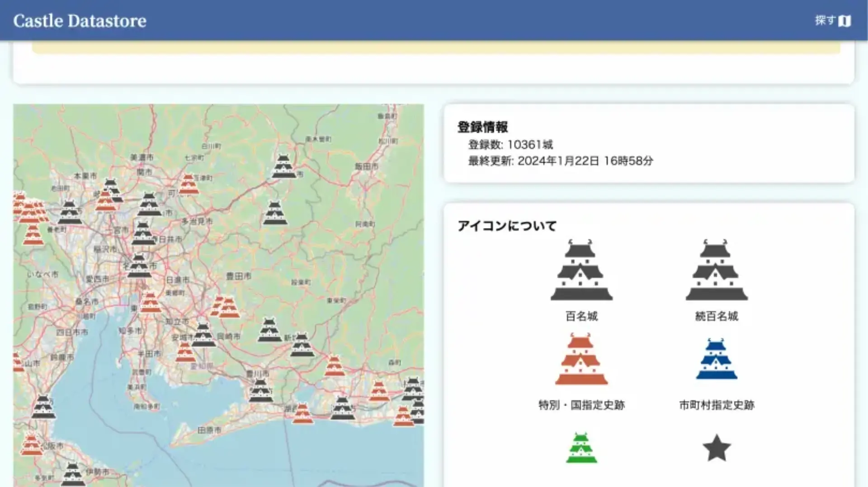Select black castle marker left of 春日井市
Viewport: 868px width, 487px height.
tap(143, 233)
